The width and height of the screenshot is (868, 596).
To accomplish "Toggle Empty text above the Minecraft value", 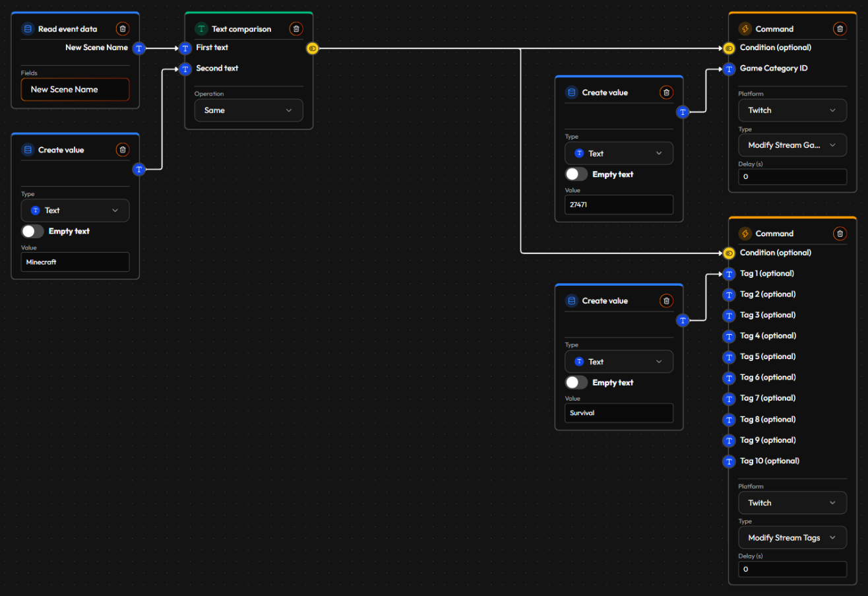I will click(33, 231).
